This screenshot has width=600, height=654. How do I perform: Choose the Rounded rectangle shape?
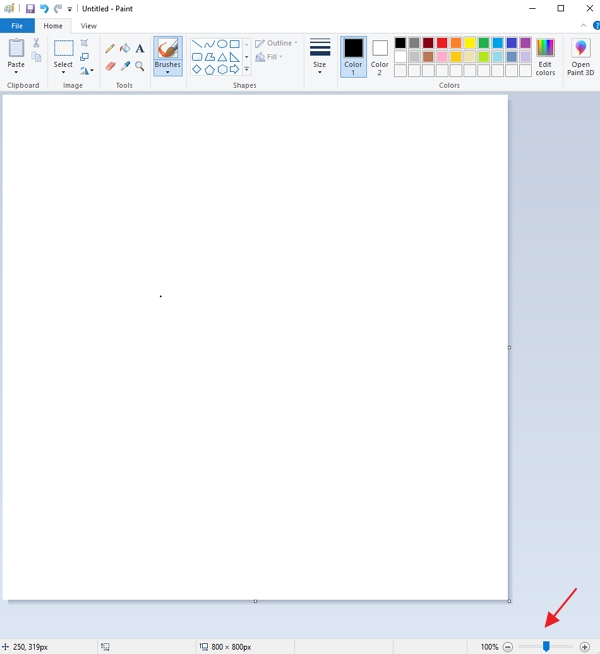197,57
